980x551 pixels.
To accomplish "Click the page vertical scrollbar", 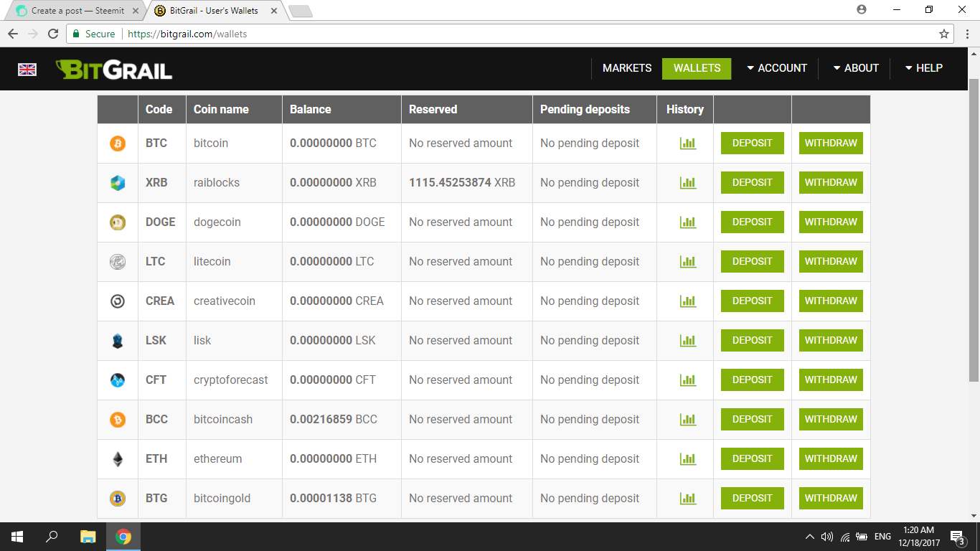I will point(974,230).
